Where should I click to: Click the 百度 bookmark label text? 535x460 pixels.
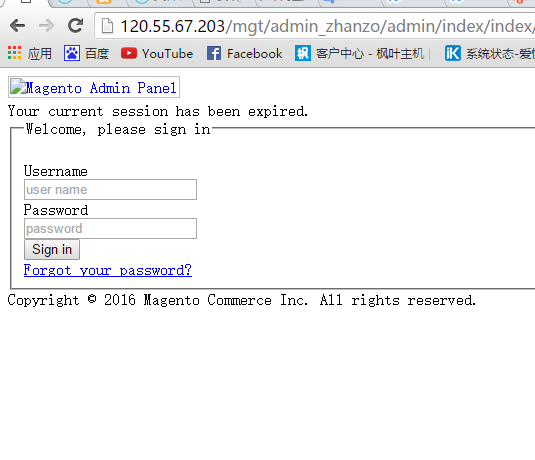click(x=97, y=54)
